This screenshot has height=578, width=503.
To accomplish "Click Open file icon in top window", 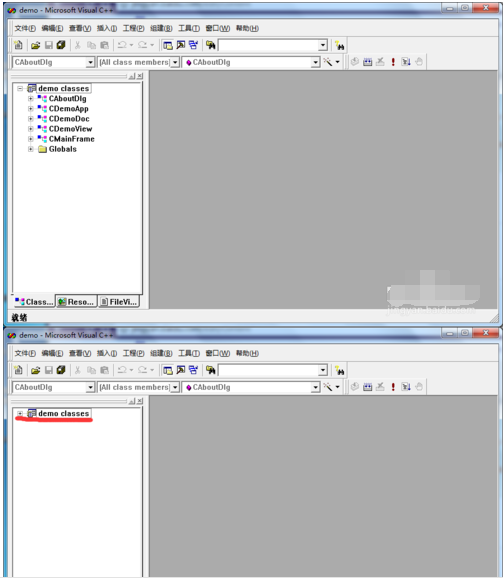I will 35,45.
